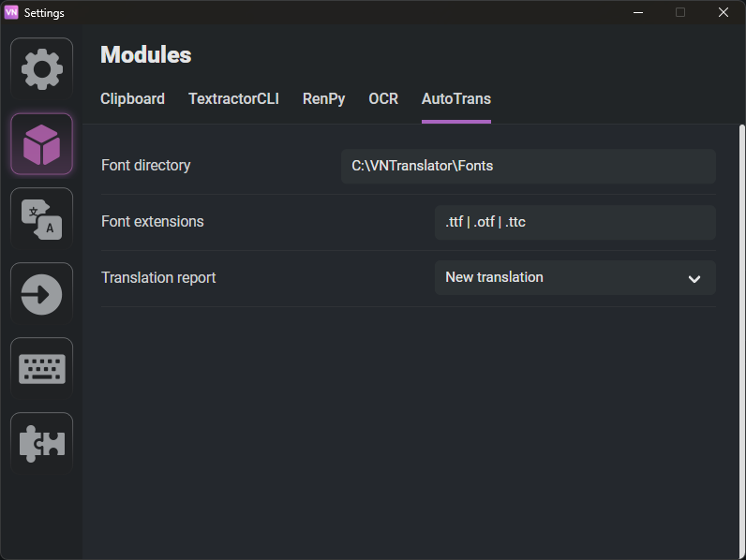Edit the Font extensions field
This screenshot has height=560, width=746.
coord(574,222)
